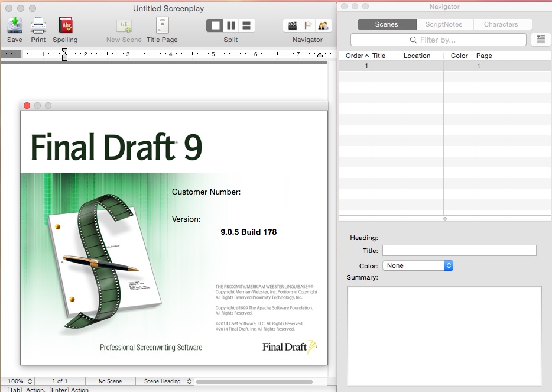552x392 pixels.
Task: Click into the Summary text area
Action: point(444,336)
